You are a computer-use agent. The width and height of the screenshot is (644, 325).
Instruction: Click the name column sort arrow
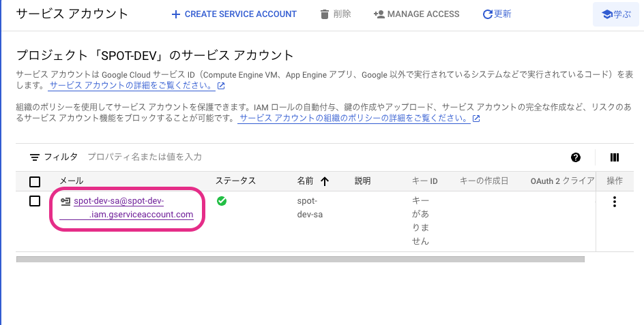click(x=325, y=181)
